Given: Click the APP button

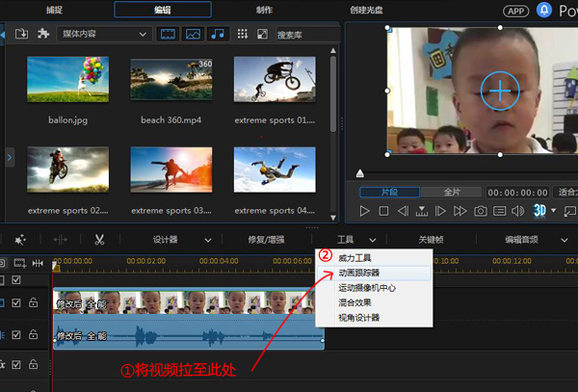Looking at the screenshot, I should click(515, 11).
